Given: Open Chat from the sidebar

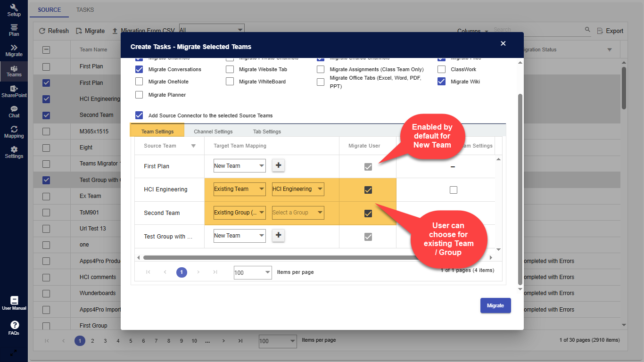Looking at the screenshot, I should [x=14, y=112].
